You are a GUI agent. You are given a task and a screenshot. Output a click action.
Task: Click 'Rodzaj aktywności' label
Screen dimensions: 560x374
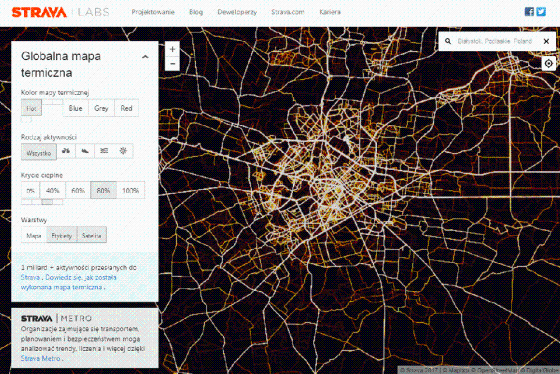[49, 137]
